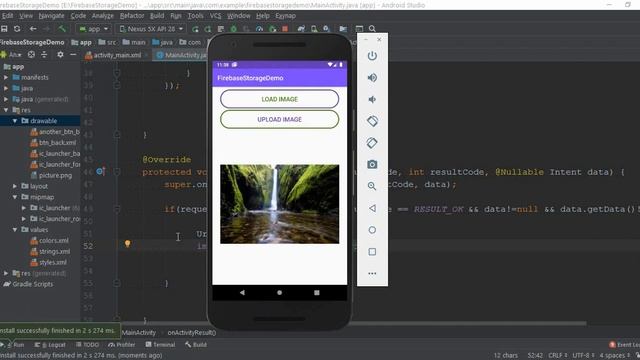Expand the java (generated) folder

pos(6,99)
